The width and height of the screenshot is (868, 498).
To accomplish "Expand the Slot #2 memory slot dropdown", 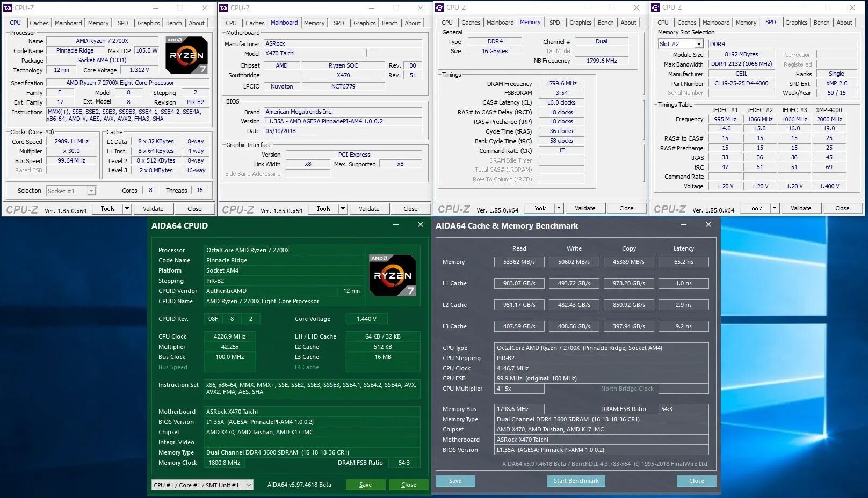I will (681, 44).
